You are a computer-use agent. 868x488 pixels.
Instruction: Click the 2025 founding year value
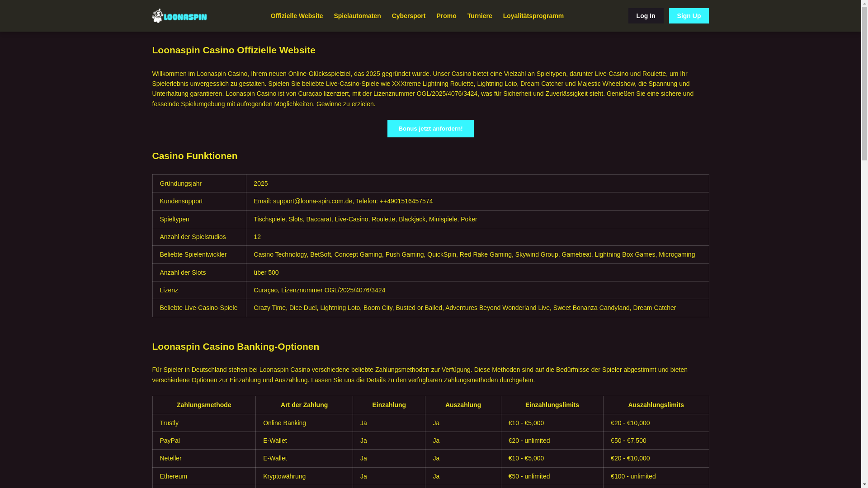tap(477, 183)
